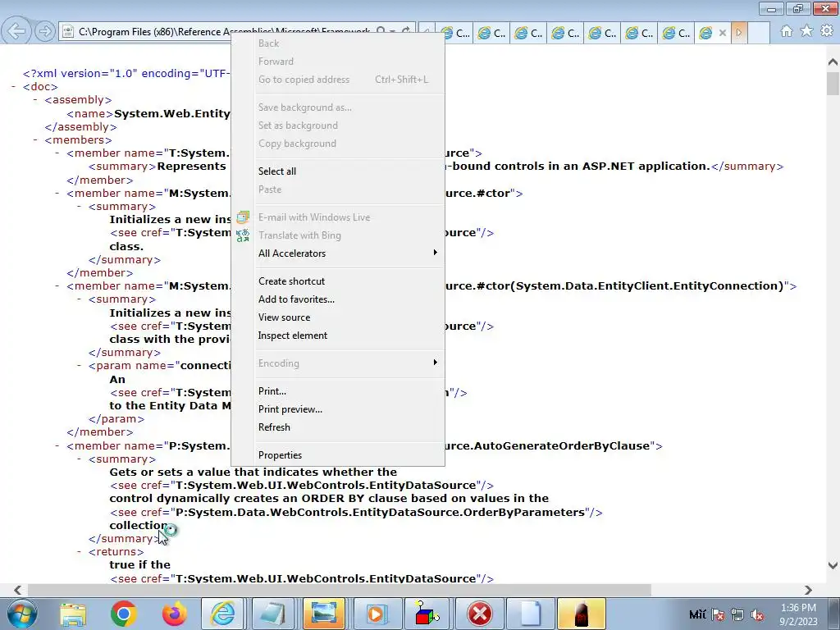The width and height of the screenshot is (840, 630).
Task: Collapse the <assembly> node
Action: click(x=35, y=99)
